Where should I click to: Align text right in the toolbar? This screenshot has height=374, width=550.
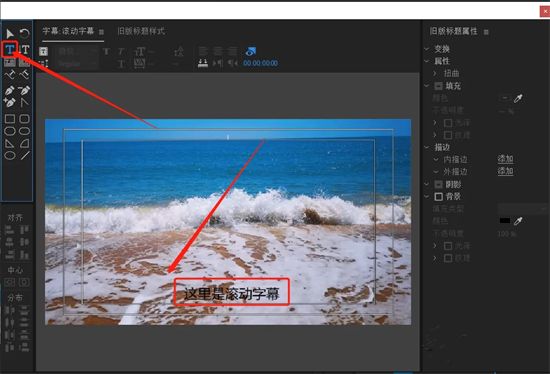(x=233, y=51)
